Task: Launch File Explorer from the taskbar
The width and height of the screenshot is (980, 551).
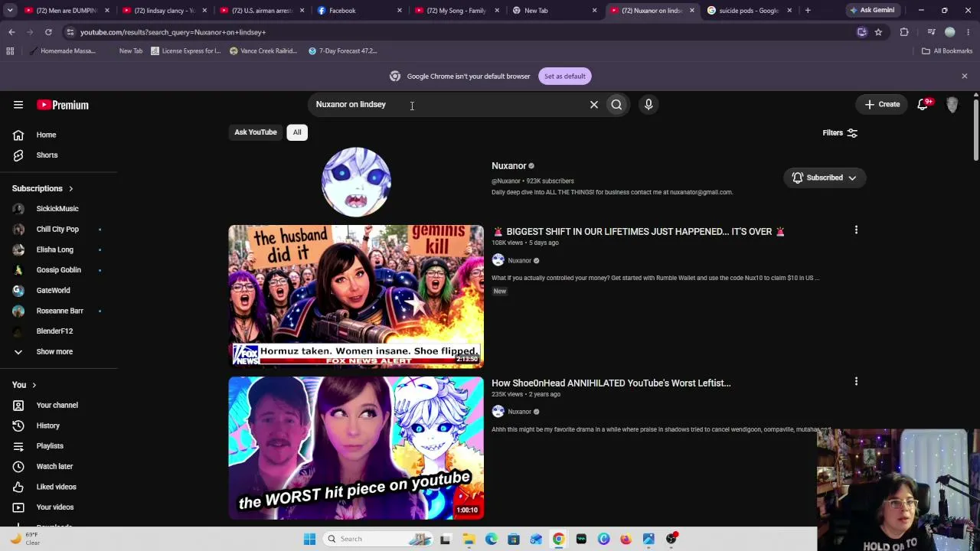Action: click(469, 539)
